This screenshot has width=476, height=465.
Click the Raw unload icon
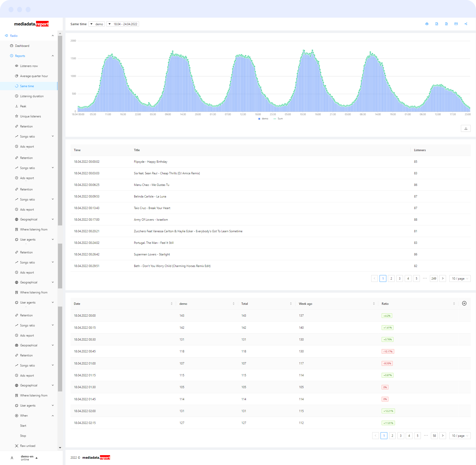click(17, 446)
